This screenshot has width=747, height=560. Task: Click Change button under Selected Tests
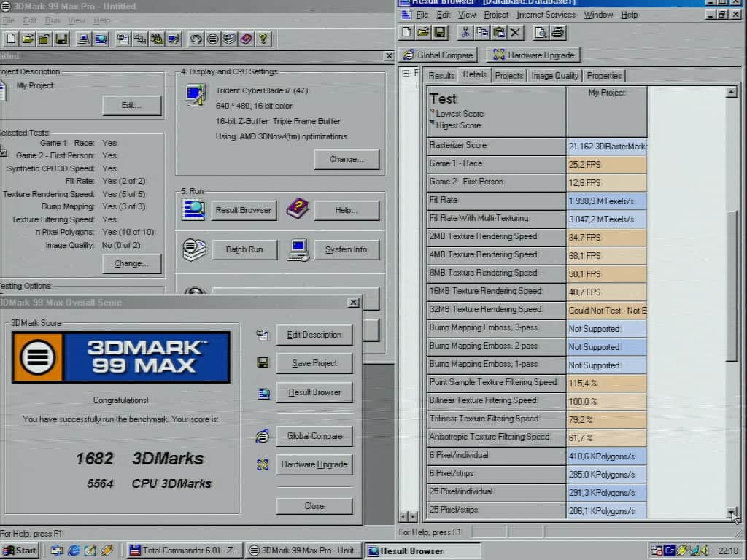[x=131, y=263]
